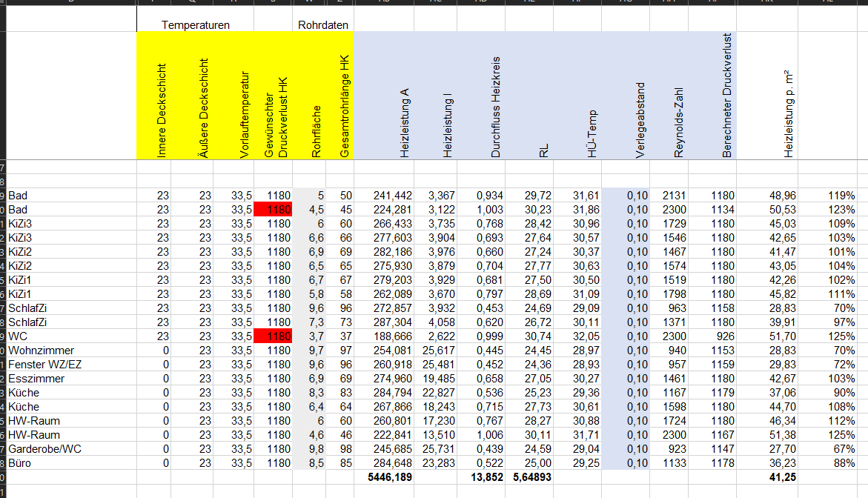Viewport: 868px width, 498px height.
Task: Select the RL value 30,74
Action: (530, 336)
